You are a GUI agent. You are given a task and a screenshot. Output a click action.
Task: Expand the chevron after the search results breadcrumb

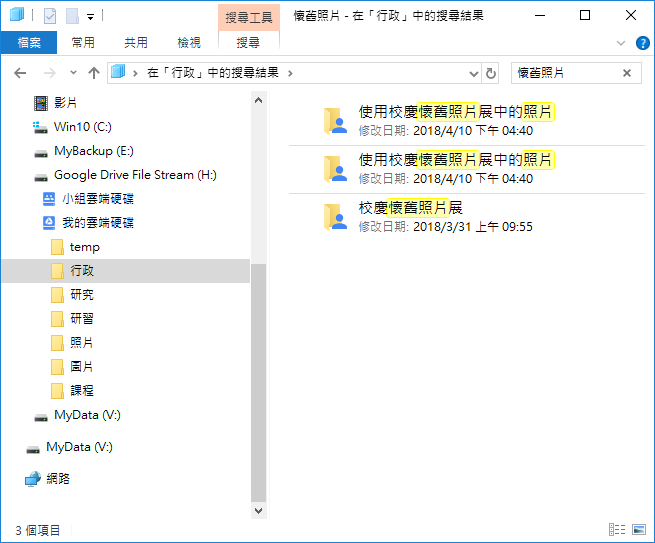point(290,74)
